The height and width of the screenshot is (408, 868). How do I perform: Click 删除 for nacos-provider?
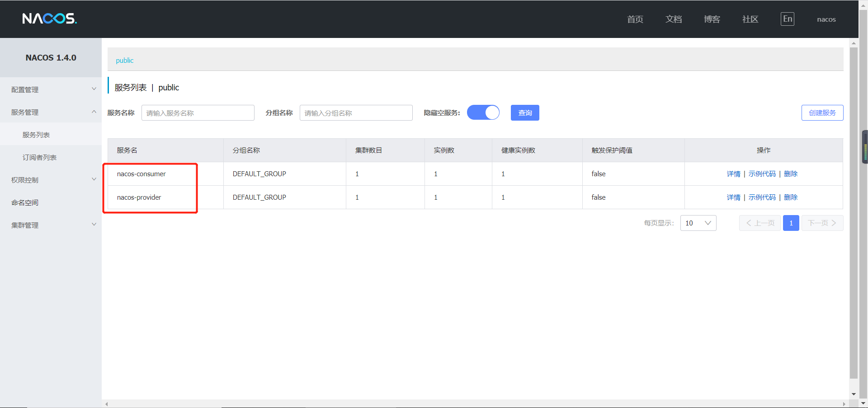(791, 197)
